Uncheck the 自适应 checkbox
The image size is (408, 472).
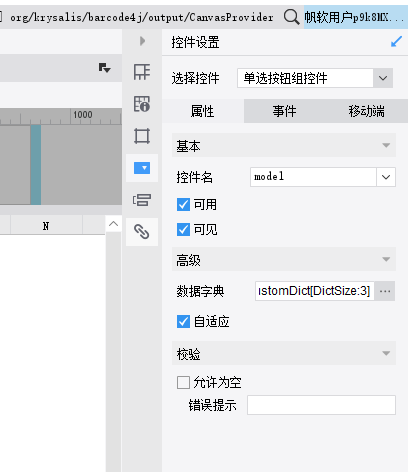tap(183, 322)
